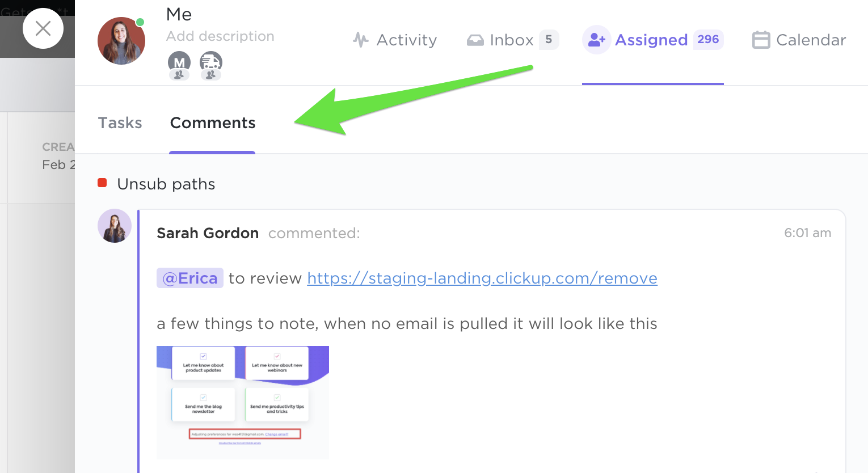
Task: Click the Add description field
Action: (x=220, y=36)
